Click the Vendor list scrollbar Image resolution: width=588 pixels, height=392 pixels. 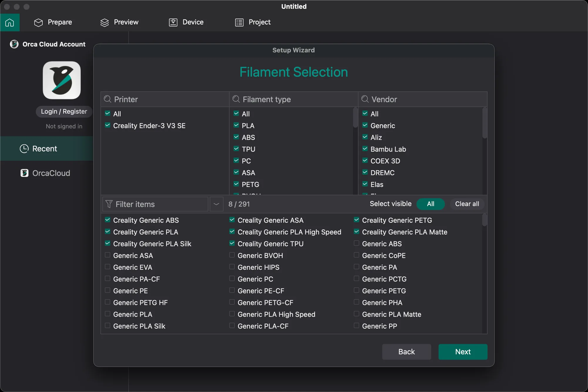click(485, 123)
